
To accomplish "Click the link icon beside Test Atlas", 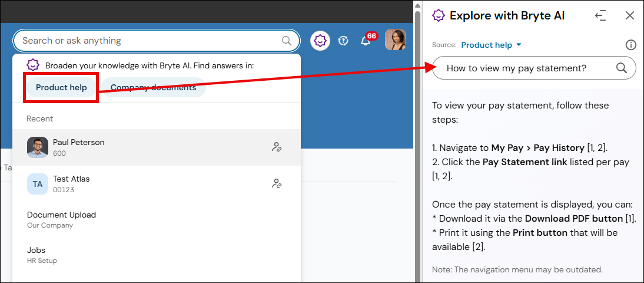I will pyautogui.click(x=277, y=183).
